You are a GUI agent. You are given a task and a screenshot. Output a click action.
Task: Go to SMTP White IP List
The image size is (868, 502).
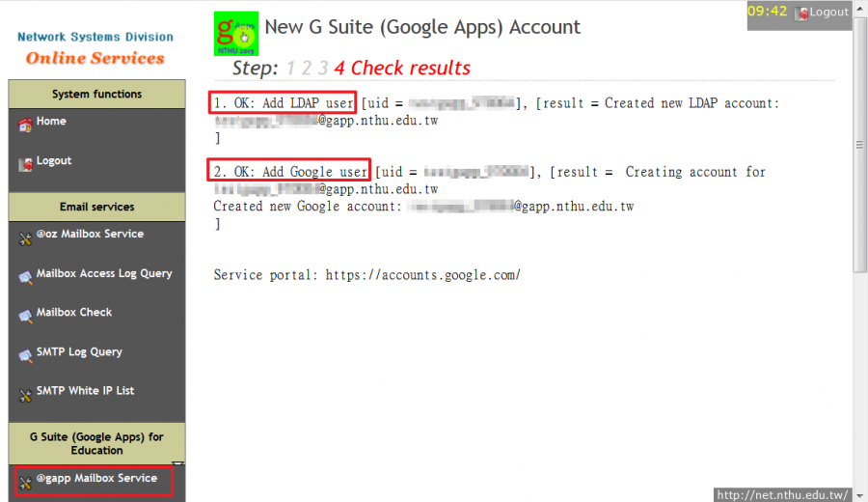click(x=85, y=391)
